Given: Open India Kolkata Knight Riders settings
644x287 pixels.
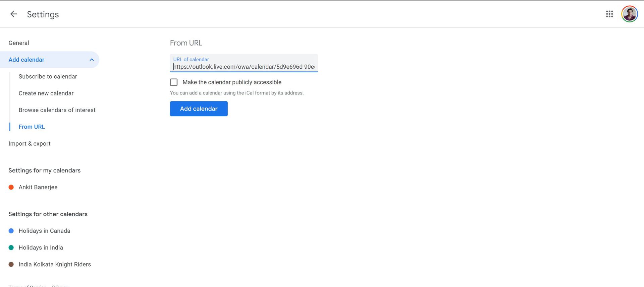Looking at the screenshot, I should 55,264.
